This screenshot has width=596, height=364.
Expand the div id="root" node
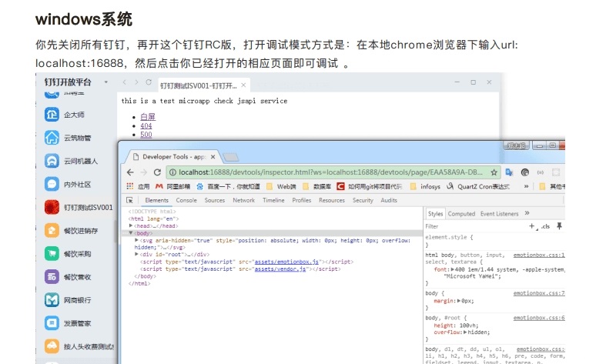click(137, 254)
